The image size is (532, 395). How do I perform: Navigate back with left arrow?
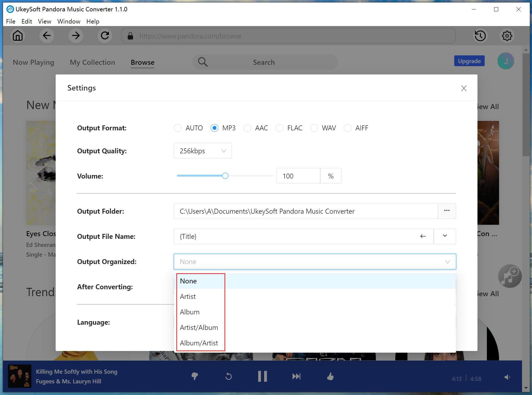point(47,36)
